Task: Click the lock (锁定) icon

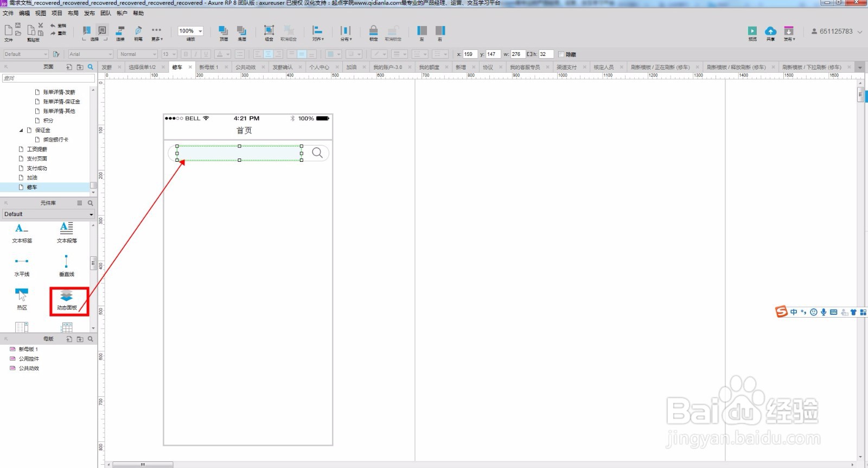Action: [x=373, y=30]
